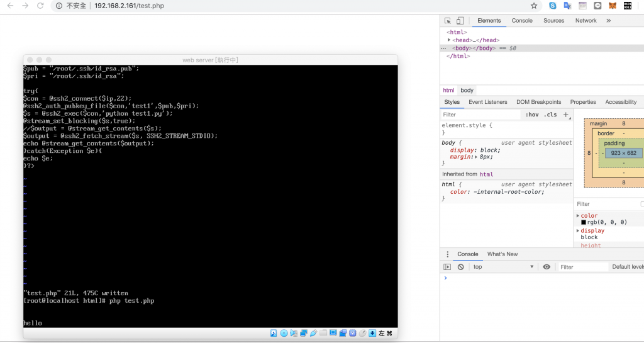Open the What's New drawer tab
Image resolution: width=644 pixels, height=343 pixels.
pyautogui.click(x=502, y=254)
